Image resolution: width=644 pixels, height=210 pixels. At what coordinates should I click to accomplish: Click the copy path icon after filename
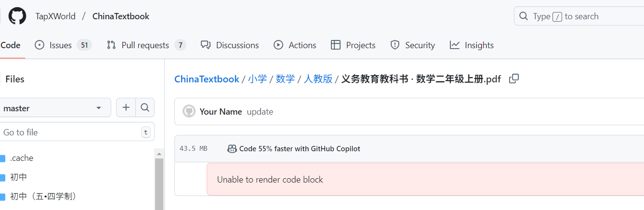tap(514, 79)
